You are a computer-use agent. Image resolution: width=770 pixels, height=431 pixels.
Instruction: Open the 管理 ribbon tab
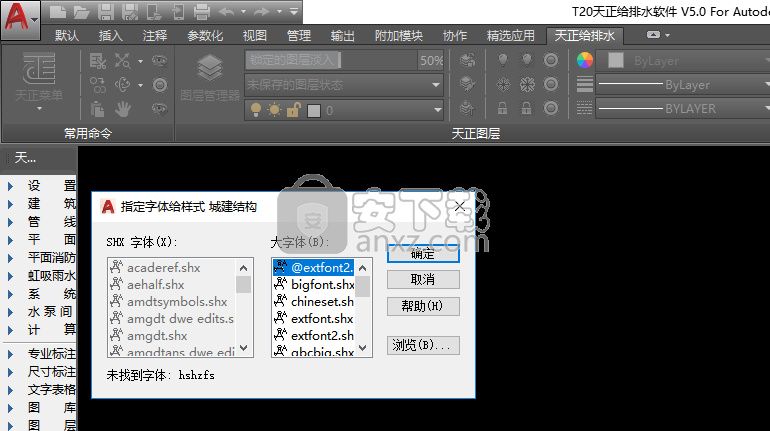[299, 35]
